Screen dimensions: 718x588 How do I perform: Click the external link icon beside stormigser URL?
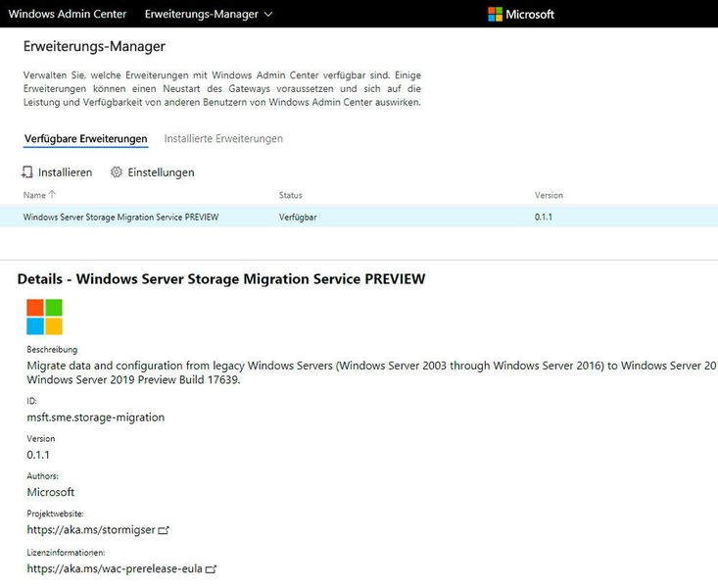coord(164,530)
